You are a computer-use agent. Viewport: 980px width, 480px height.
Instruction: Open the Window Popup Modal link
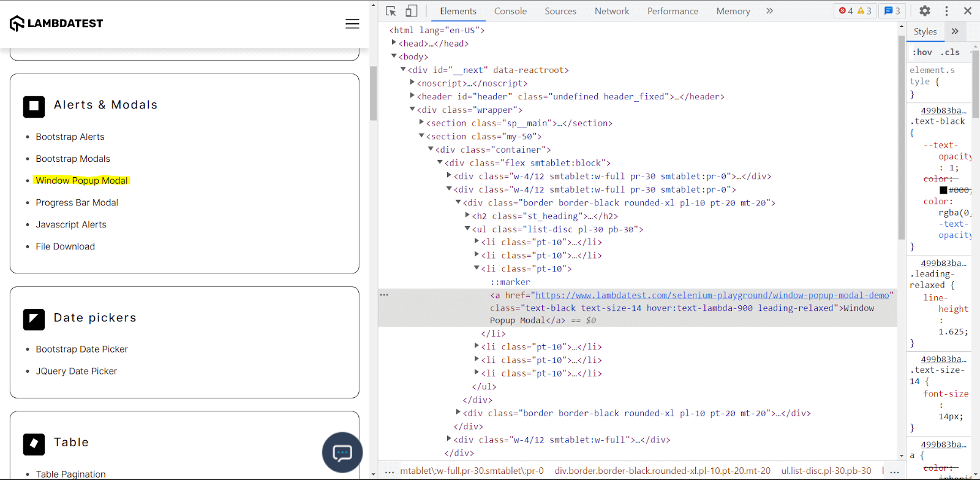pyautogui.click(x=81, y=180)
